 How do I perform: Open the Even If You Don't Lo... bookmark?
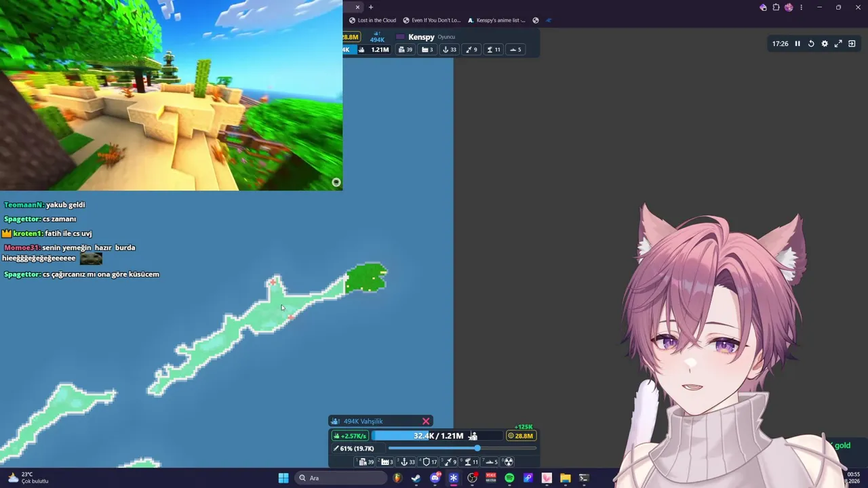point(431,20)
